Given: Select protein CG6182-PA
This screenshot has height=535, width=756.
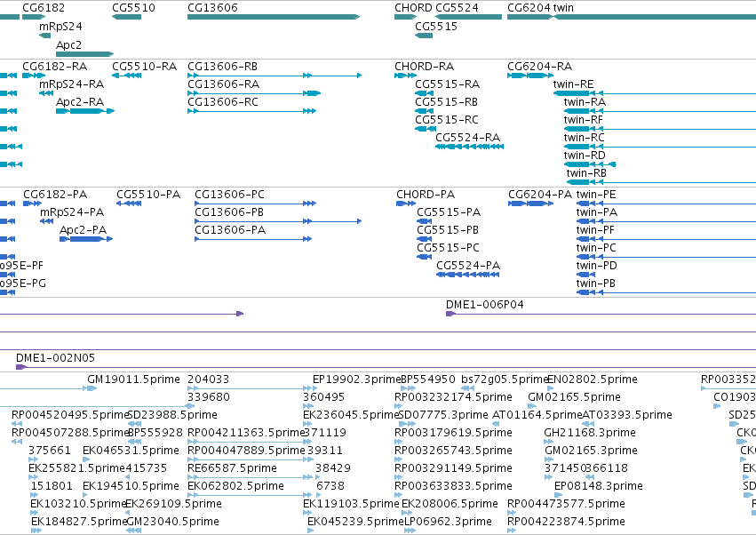Looking at the screenshot, I should tap(32, 204).
